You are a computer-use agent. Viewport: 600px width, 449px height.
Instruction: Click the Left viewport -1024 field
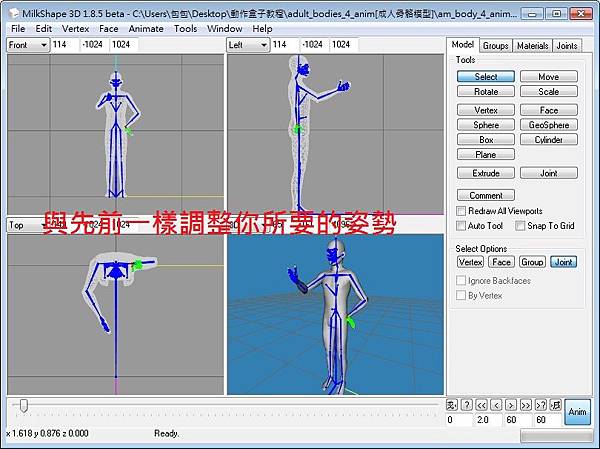[x=314, y=45]
